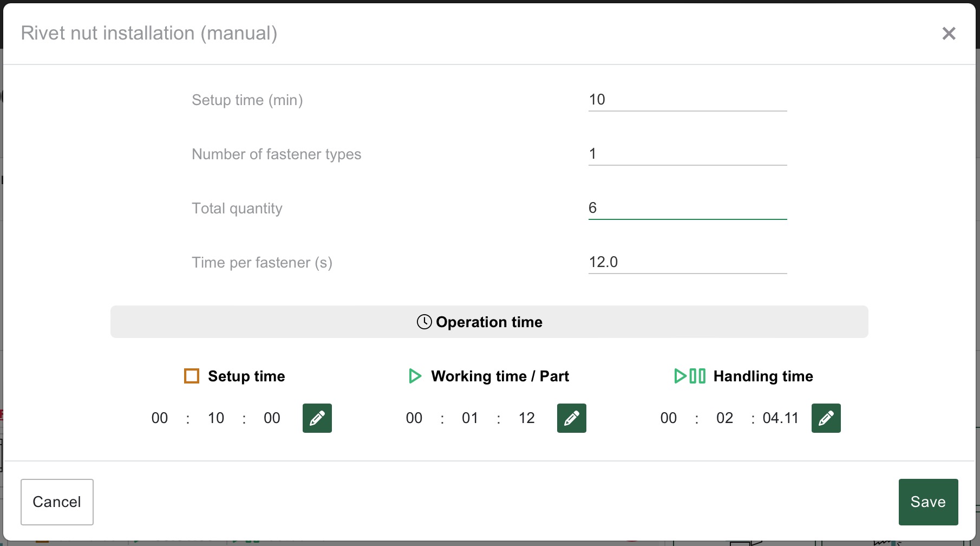Click the play-pause icon next to Handling time

689,376
